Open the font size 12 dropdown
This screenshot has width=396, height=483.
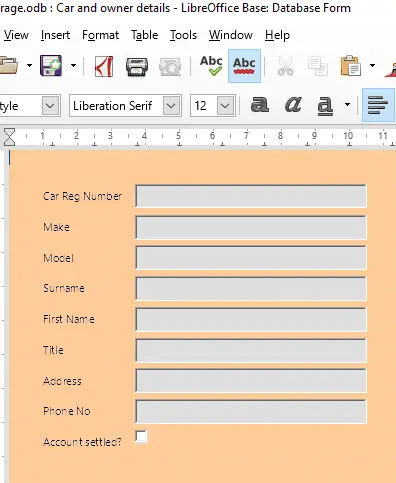tap(225, 106)
